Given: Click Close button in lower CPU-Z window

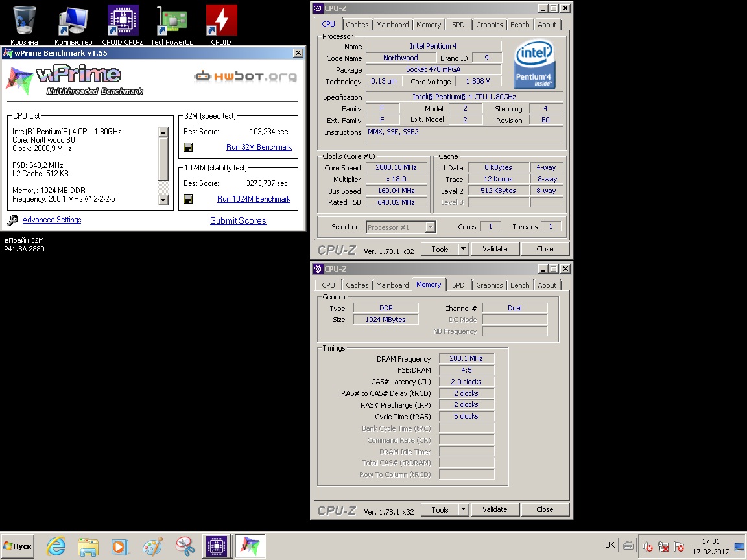Looking at the screenshot, I should pyautogui.click(x=545, y=509).
